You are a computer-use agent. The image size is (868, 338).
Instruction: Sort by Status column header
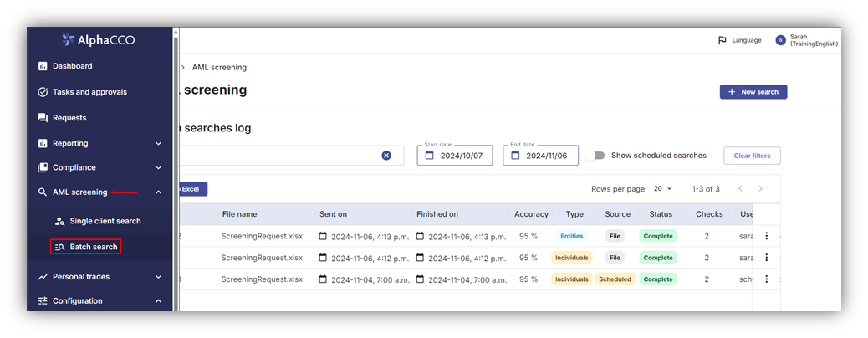point(661,214)
